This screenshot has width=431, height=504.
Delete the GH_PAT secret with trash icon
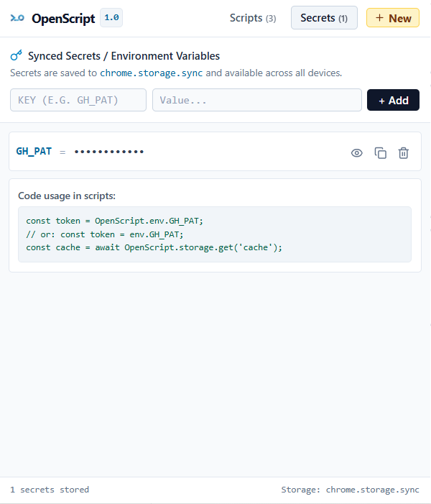click(404, 153)
